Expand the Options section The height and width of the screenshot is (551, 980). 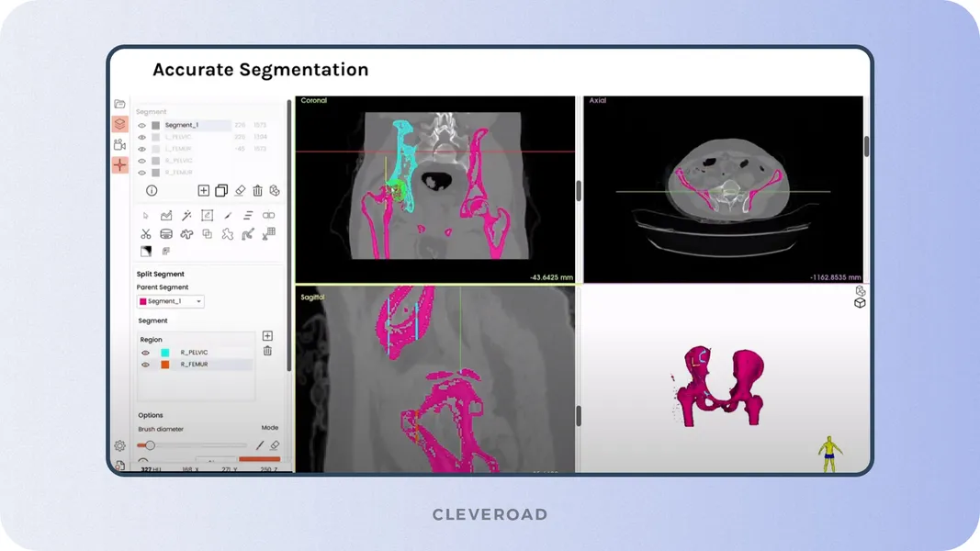pyautogui.click(x=151, y=415)
